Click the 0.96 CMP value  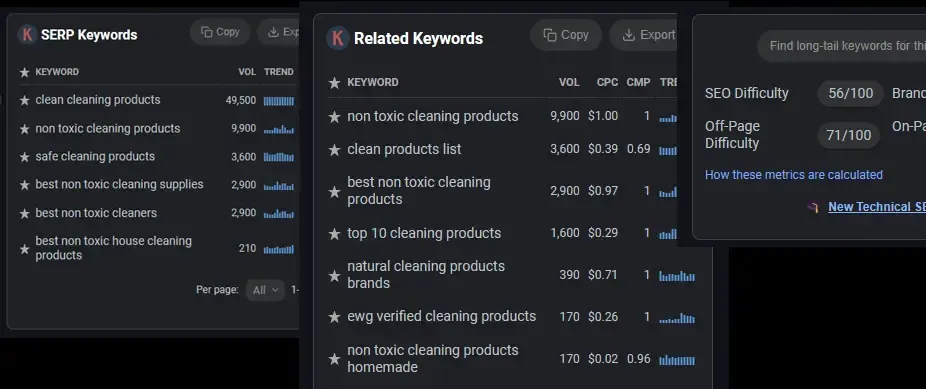[x=638, y=359]
